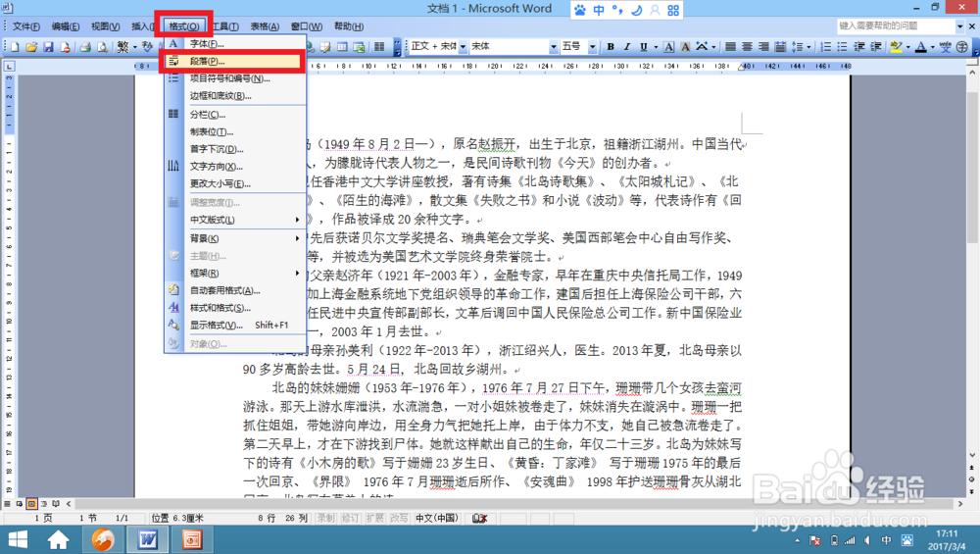Open the style dropdown 正文 + 宋体
980x554 pixels.
click(x=463, y=47)
